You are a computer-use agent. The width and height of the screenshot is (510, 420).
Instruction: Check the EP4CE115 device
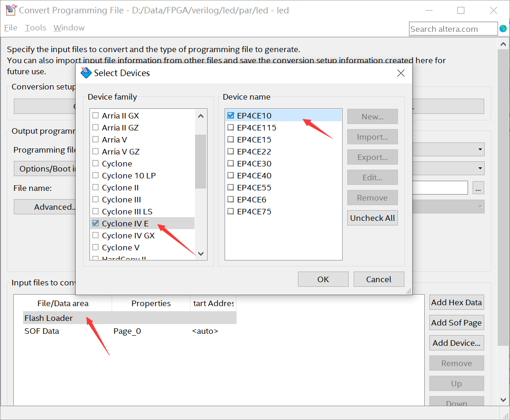231,127
